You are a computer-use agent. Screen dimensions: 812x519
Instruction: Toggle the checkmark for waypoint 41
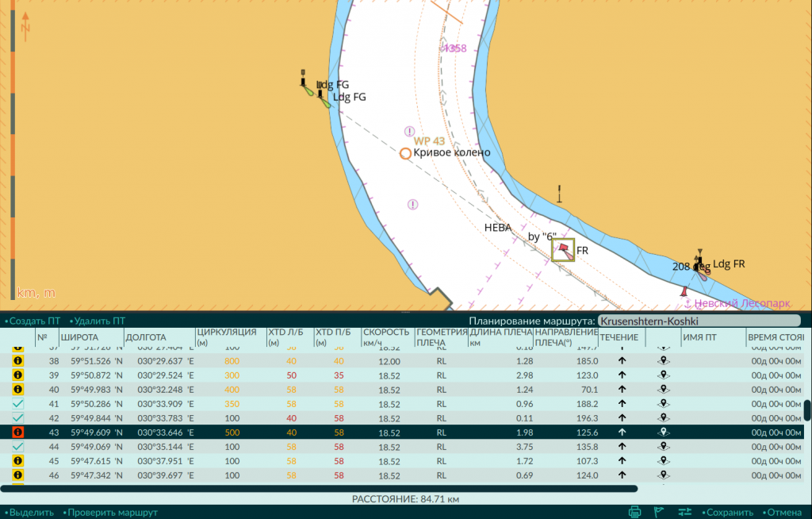point(17,403)
